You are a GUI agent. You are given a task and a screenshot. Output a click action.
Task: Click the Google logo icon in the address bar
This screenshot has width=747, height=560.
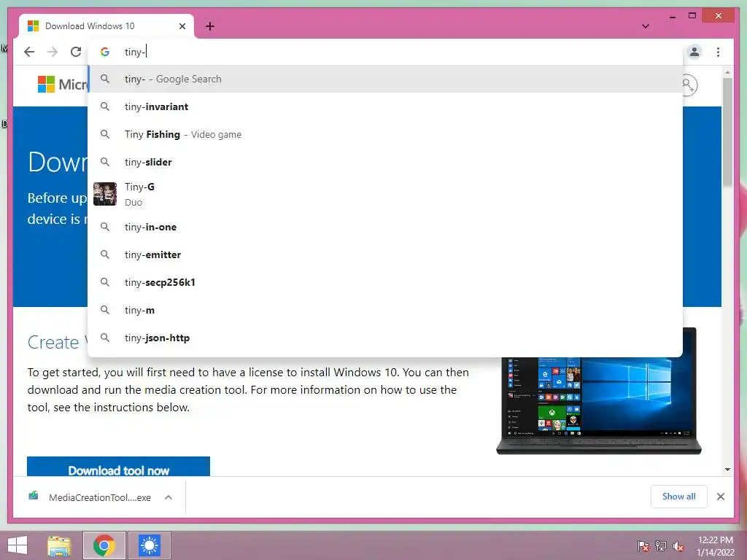click(x=105, y=52)
